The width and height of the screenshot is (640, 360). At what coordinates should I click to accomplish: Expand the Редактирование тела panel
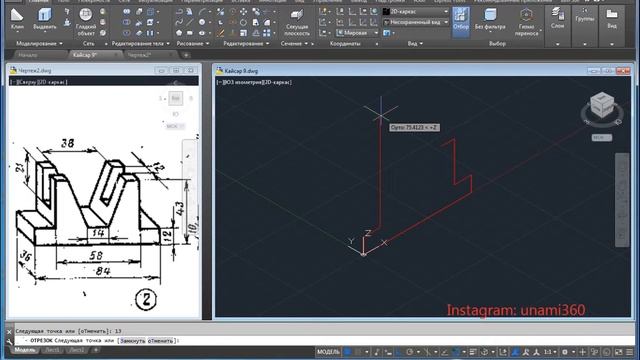(x=141, y=43)
